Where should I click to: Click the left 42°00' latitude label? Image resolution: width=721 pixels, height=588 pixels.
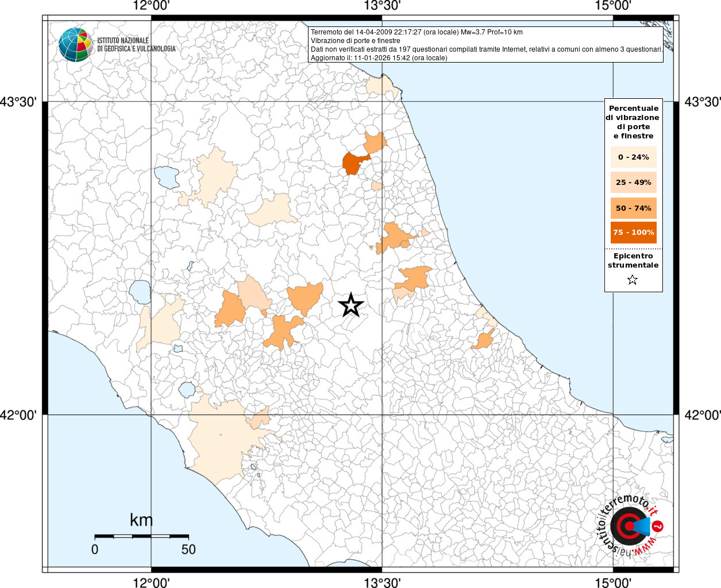point(18,415)
